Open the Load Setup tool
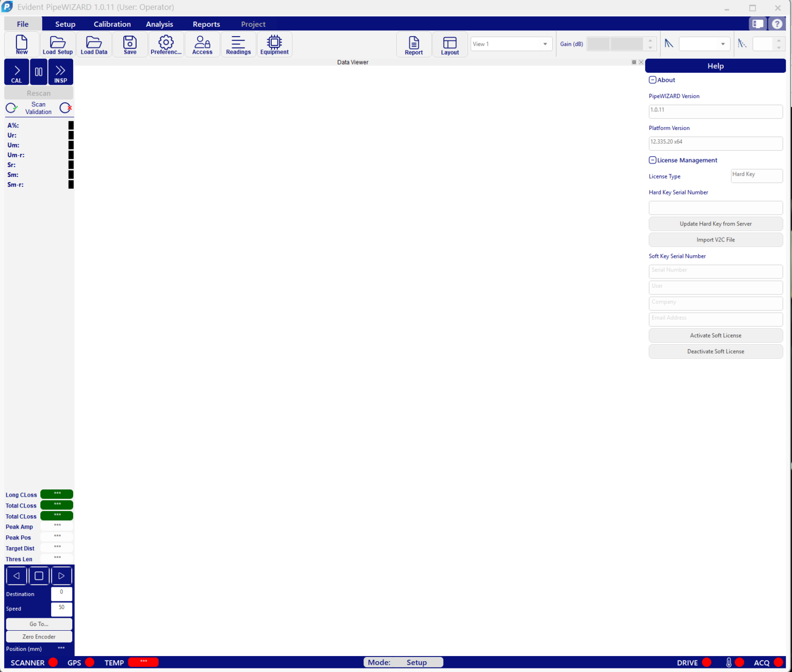 coord(58,44)
